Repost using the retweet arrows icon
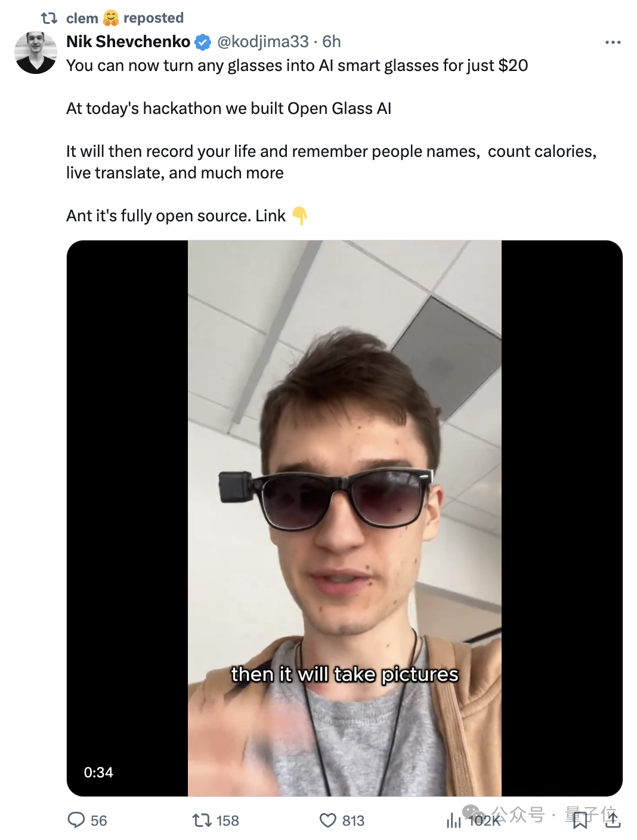Viewport: 637px width, 840px height. coord(202,820)
